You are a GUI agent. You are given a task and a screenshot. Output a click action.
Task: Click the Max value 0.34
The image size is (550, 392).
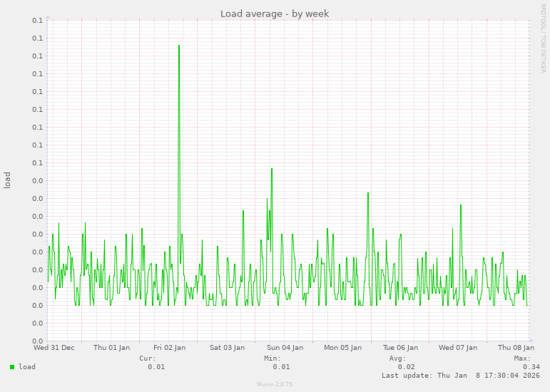click(531, 367)
